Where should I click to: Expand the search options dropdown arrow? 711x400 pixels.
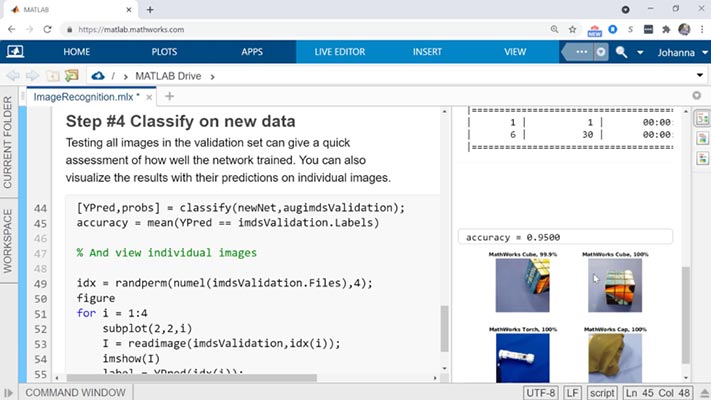coord(640,53)
